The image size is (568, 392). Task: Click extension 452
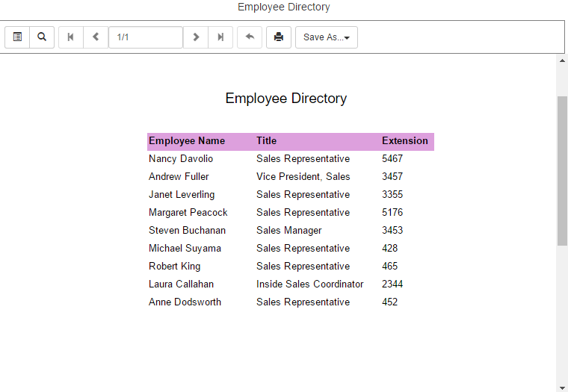390,302
